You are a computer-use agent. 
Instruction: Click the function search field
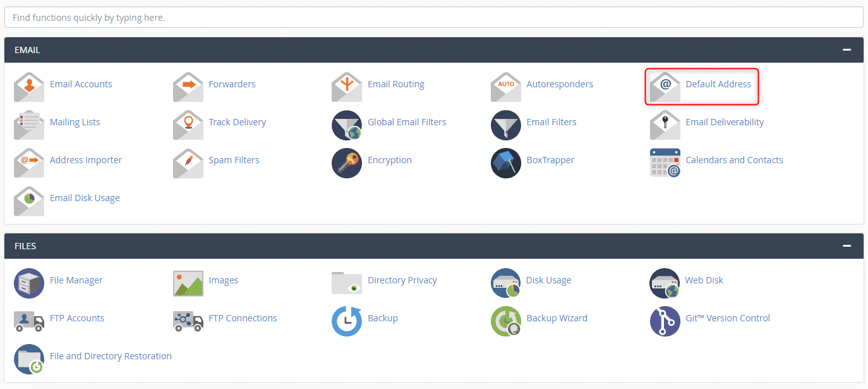[434, 17]
